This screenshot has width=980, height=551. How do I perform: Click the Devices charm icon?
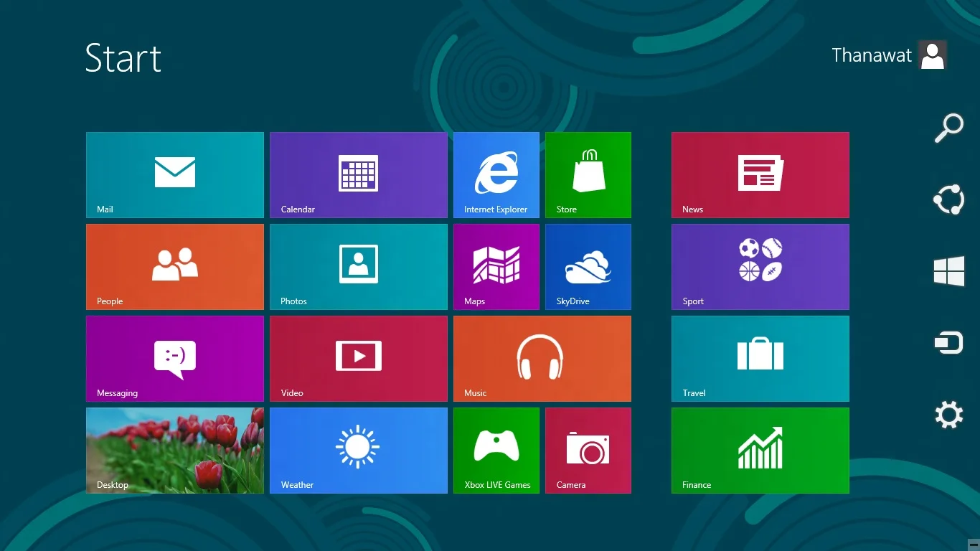948,343
